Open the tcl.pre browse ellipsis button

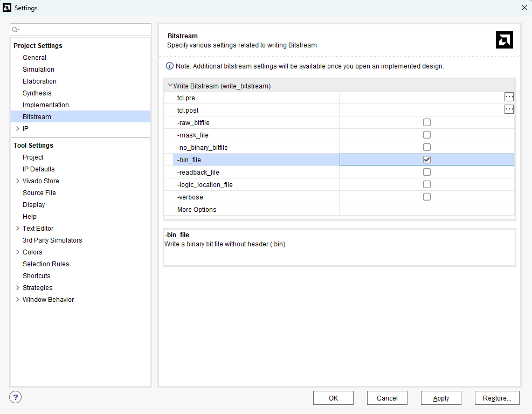(509, 97)
